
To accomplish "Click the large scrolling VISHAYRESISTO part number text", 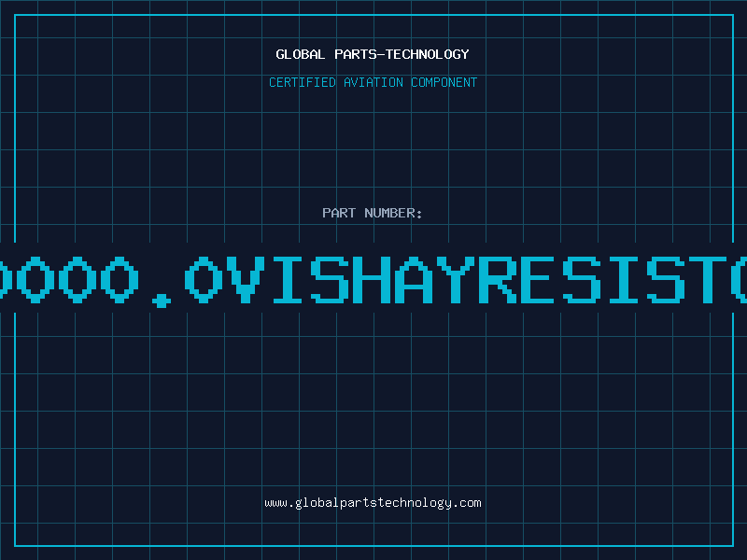I will click(373, 280).
